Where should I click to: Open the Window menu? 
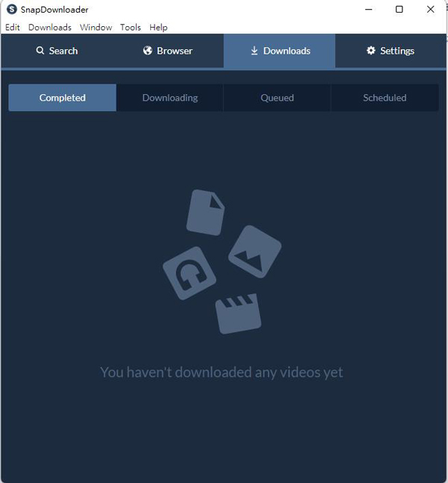96,28
